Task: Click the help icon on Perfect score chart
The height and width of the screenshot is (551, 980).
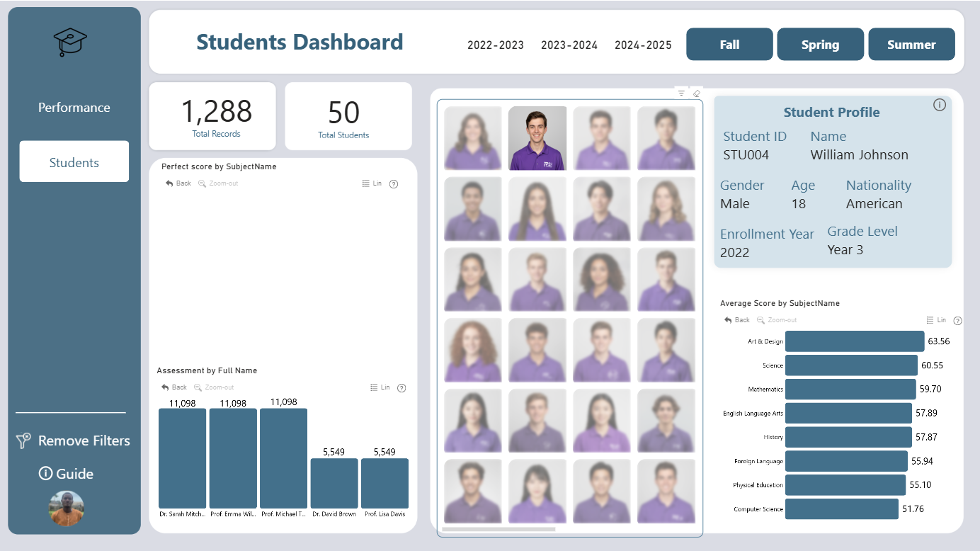Action: point(394,184)
